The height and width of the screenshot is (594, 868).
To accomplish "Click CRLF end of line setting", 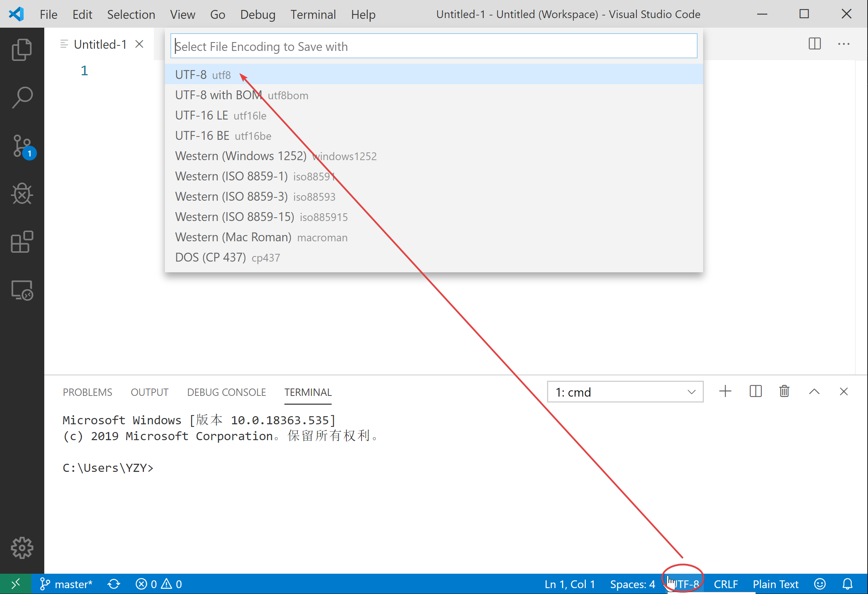I will 726,584.
